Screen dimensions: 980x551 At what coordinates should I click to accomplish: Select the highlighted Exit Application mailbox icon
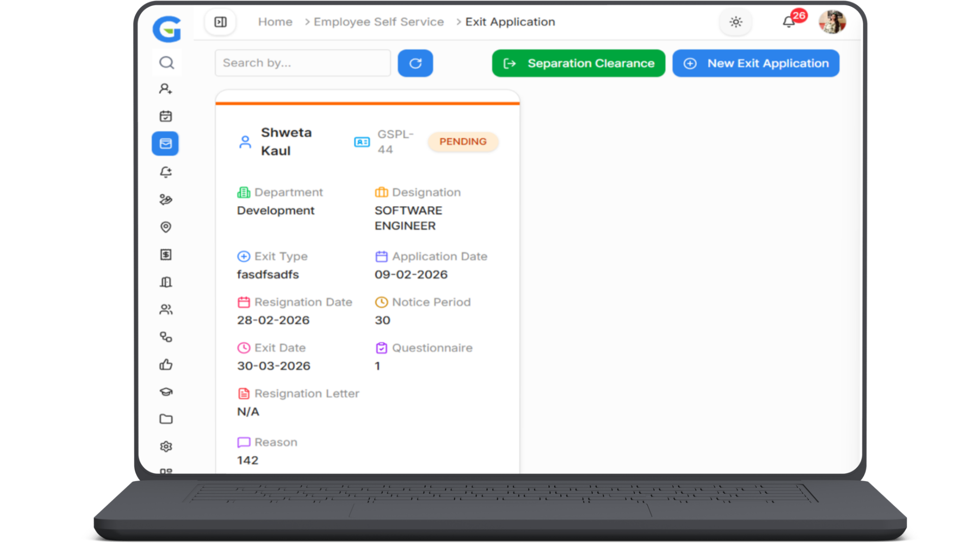pos(166,143)
